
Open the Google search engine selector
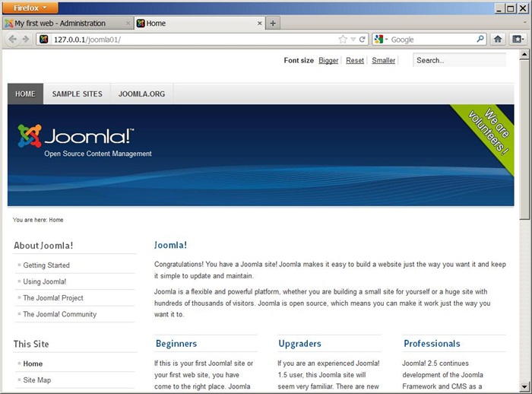pos(381,40)
